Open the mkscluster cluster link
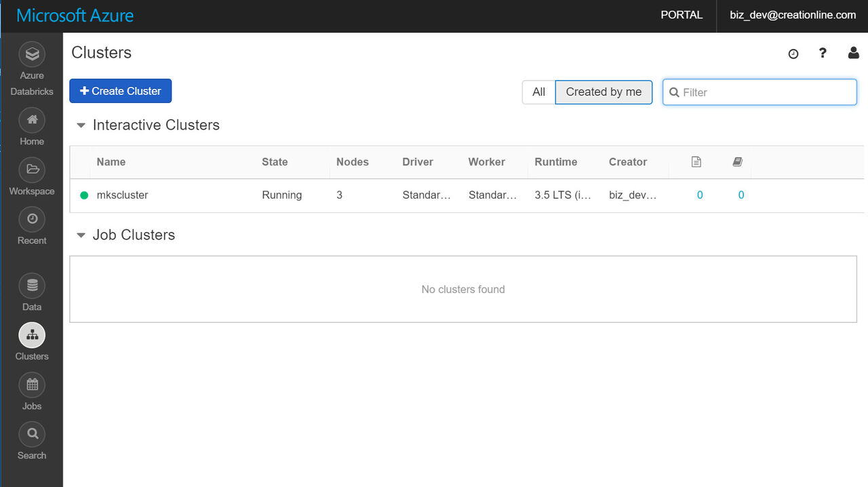The height and width of the screenshot is (487, 868). [122, 195]
